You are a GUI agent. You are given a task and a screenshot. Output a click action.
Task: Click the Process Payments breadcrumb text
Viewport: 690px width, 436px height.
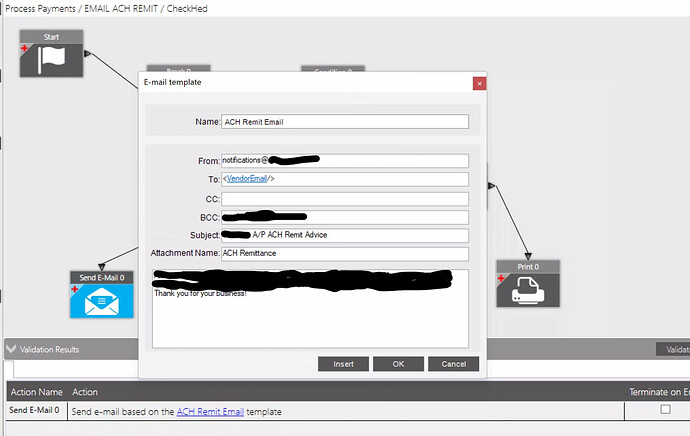40,8
